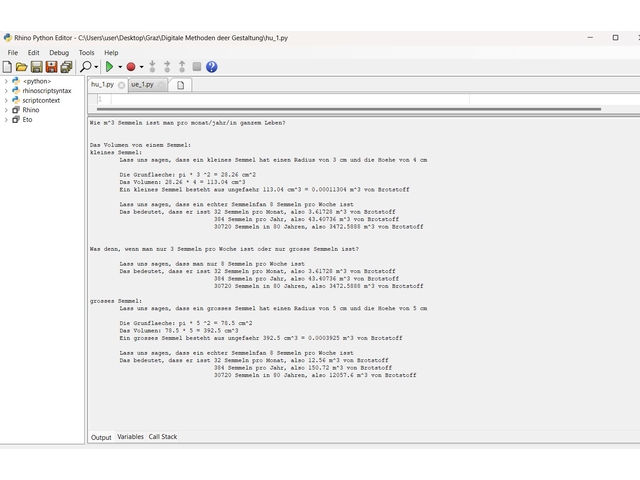Click output text 'Das Volumen von einem Semmel:'

140,145
